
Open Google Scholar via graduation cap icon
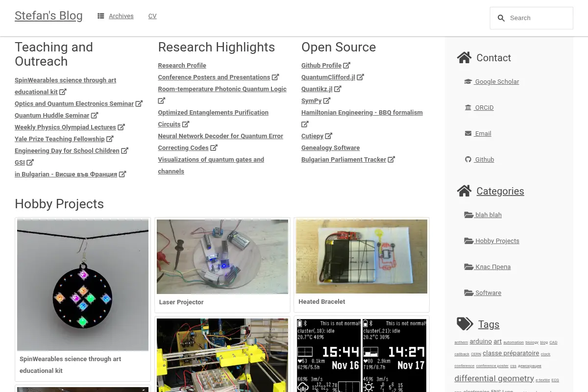(468, 82)
